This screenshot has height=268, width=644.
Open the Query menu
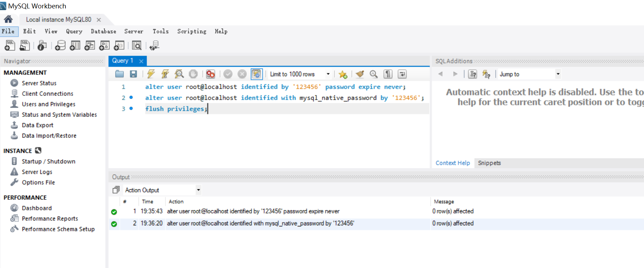tap(74, 31)
